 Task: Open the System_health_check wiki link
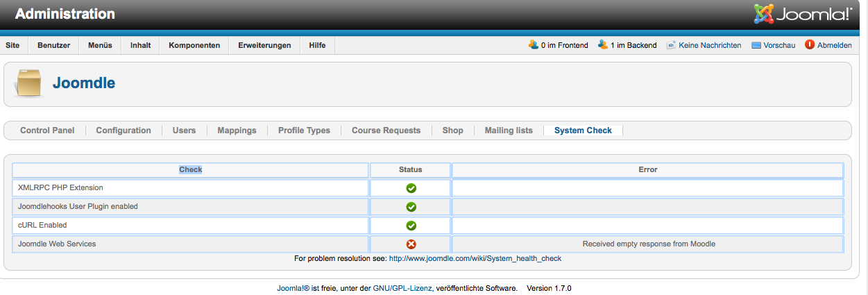[475, 258]
